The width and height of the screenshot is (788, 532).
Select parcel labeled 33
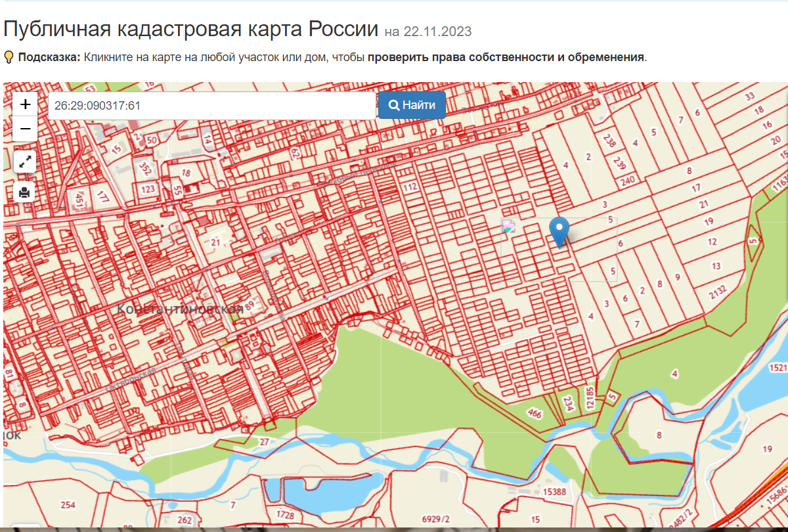(749, 97)
